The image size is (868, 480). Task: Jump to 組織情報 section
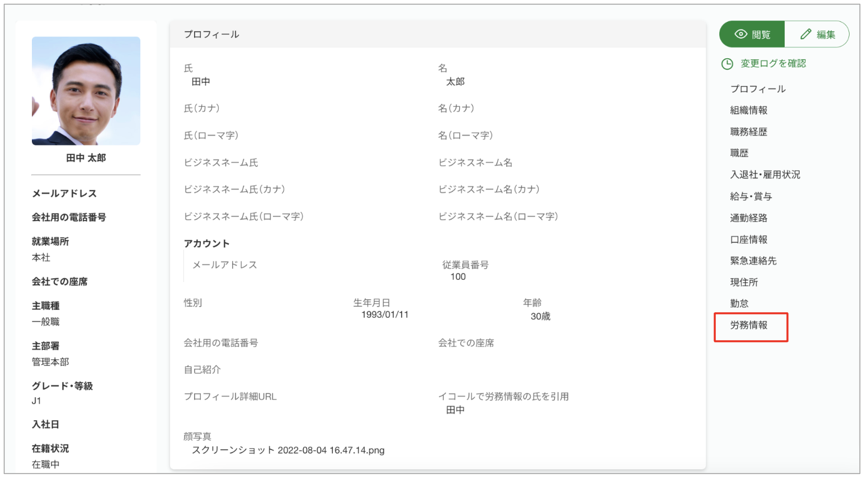(749, 110)
